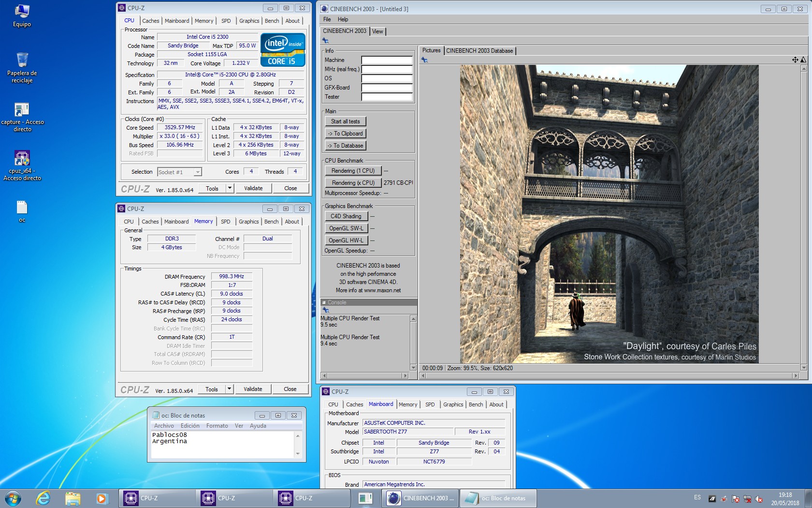
Task: Click the Action Center flag tray icon
Action: [x=736, y=499]
